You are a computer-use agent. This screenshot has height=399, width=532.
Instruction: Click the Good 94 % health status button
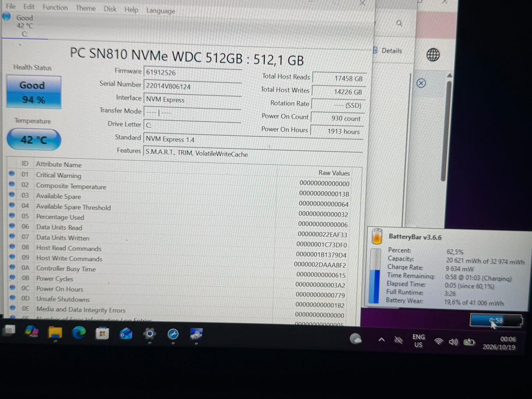tap(33, 92)
